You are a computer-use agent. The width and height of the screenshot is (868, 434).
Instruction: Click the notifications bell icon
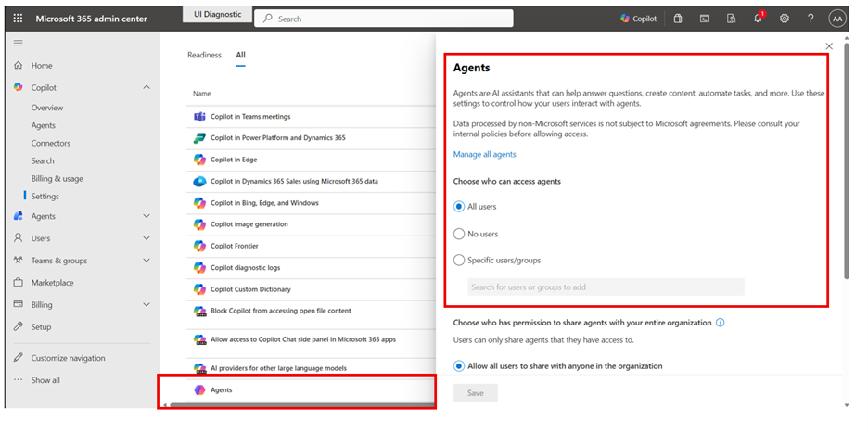point(759,19)
